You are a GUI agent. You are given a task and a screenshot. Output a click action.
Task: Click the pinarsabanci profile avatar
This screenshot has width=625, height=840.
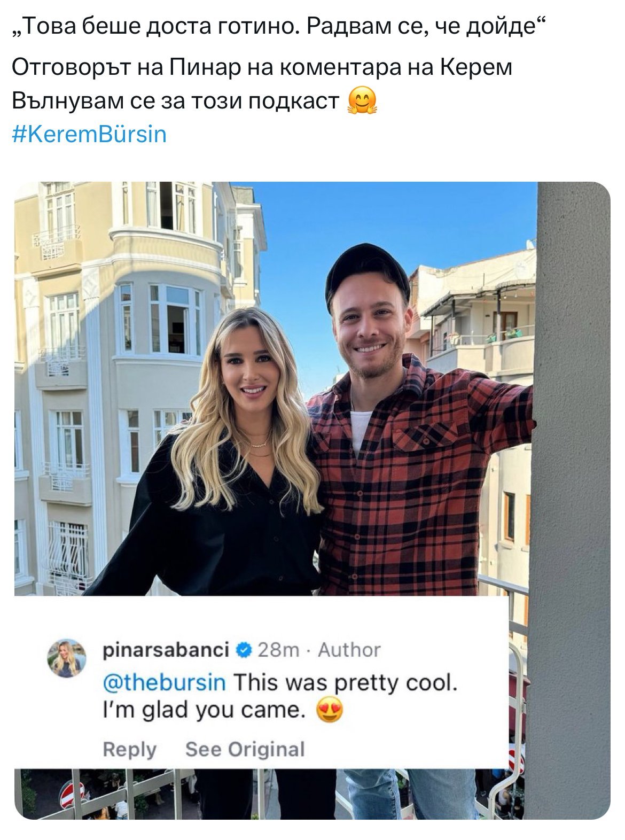click(x=67, y=658)
